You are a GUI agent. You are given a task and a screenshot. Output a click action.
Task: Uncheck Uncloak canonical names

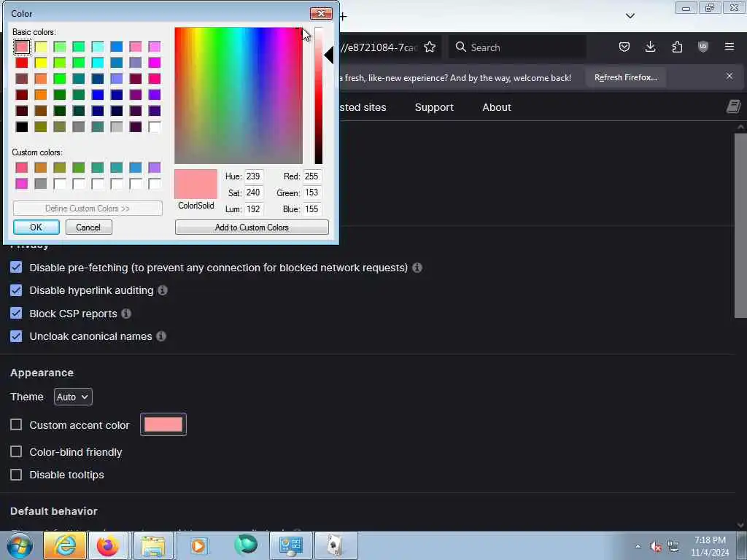tap(16, 336)
